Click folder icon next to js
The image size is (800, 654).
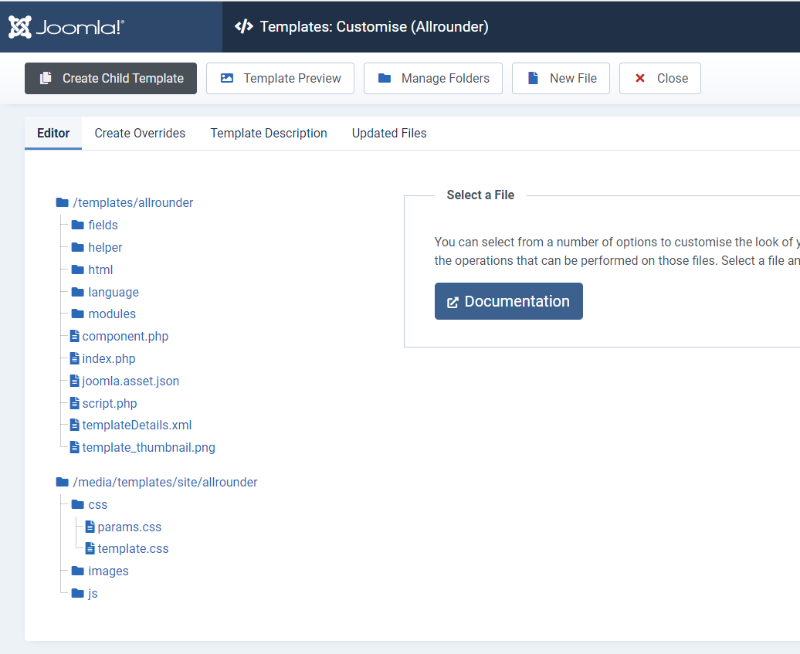point(78,593)
